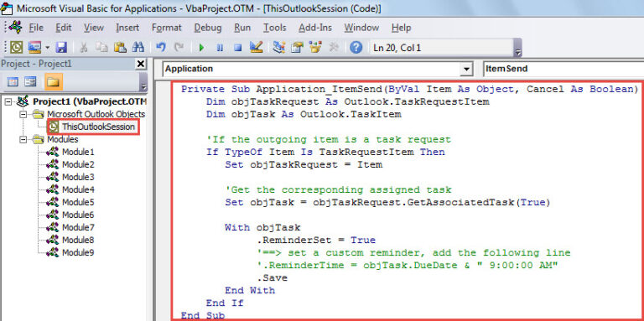Open the View menu
Image resolution: width=644 pixels, height=321 pixels.
[x=94, y=28]
